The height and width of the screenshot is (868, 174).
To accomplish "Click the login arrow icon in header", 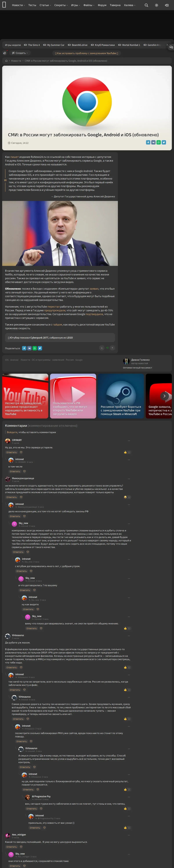I will (167, 5).
